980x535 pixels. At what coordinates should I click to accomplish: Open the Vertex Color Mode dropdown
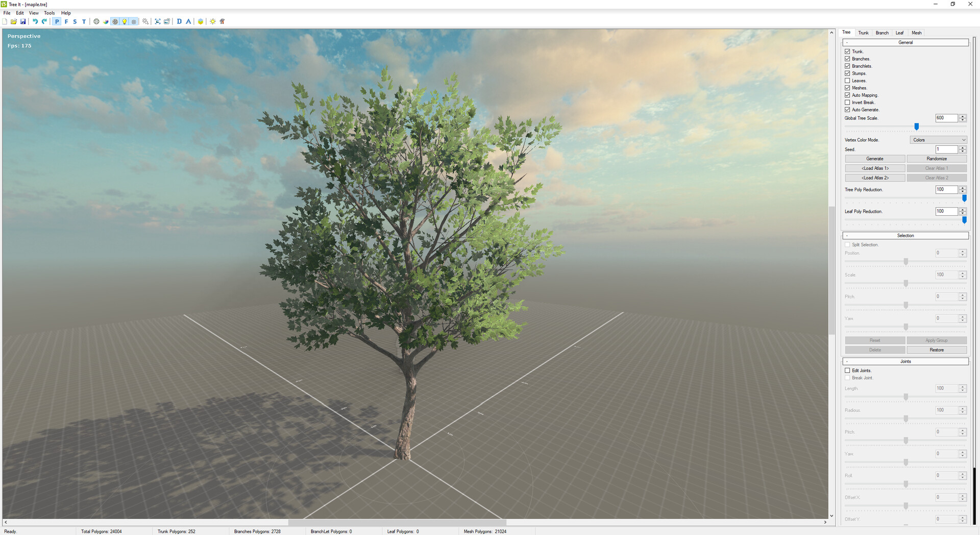point(938,140)
